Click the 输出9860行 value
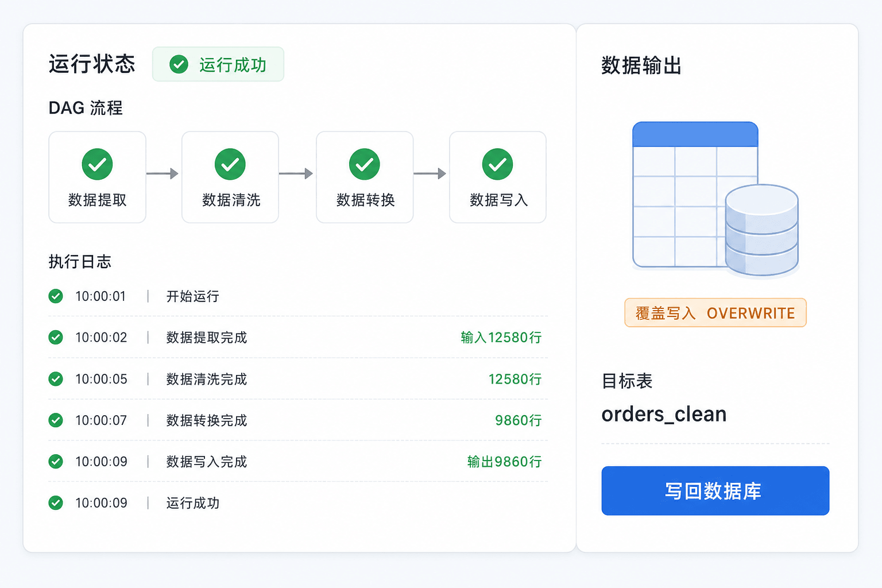 coord(505,462)
